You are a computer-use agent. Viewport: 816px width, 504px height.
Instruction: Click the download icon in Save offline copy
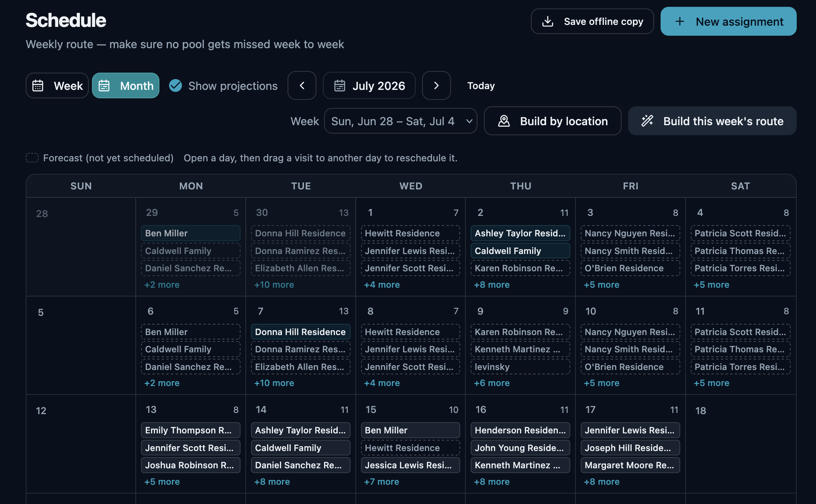548,21
